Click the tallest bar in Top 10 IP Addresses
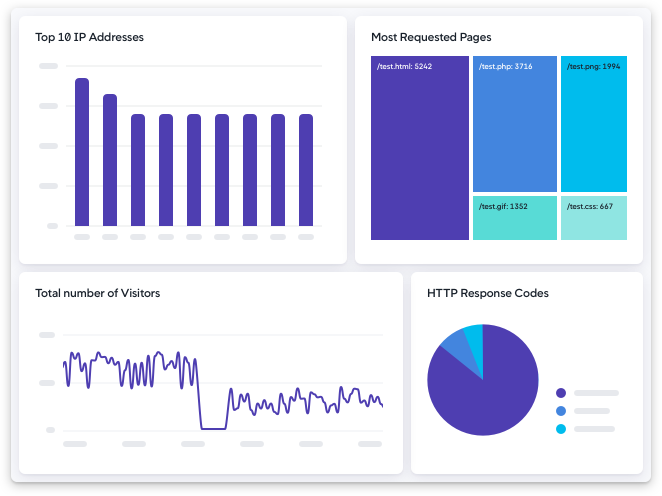 [x=82, y=152]
